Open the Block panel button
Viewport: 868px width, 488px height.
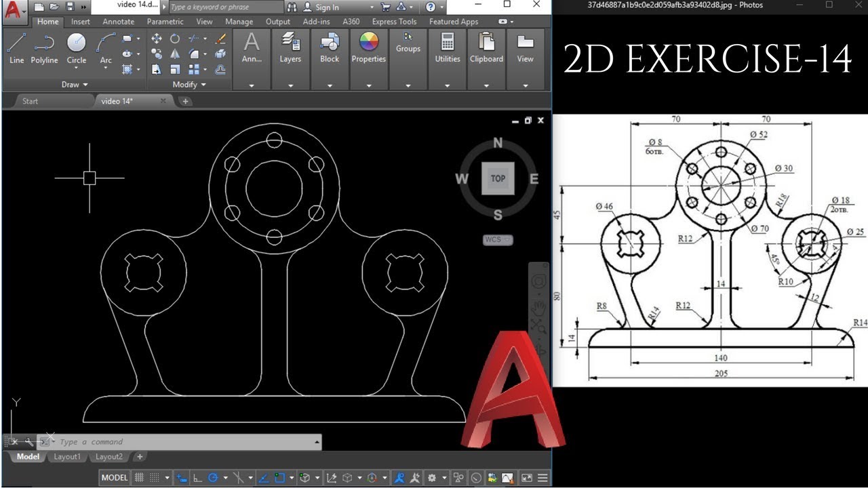pos(330,47)
